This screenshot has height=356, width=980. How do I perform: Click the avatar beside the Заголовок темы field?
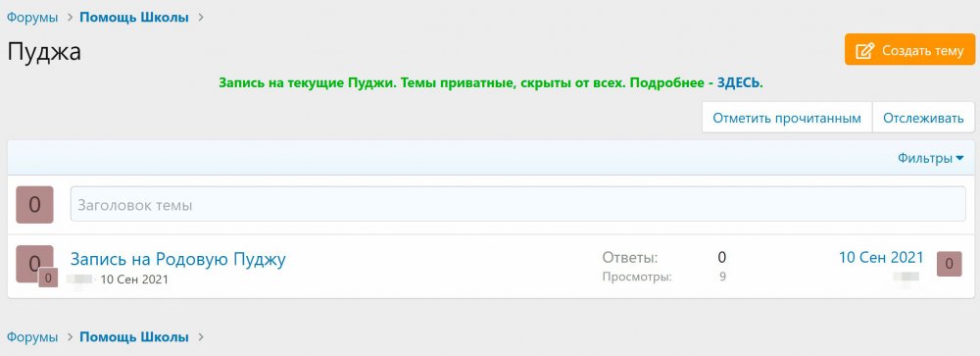pos(34,205)
